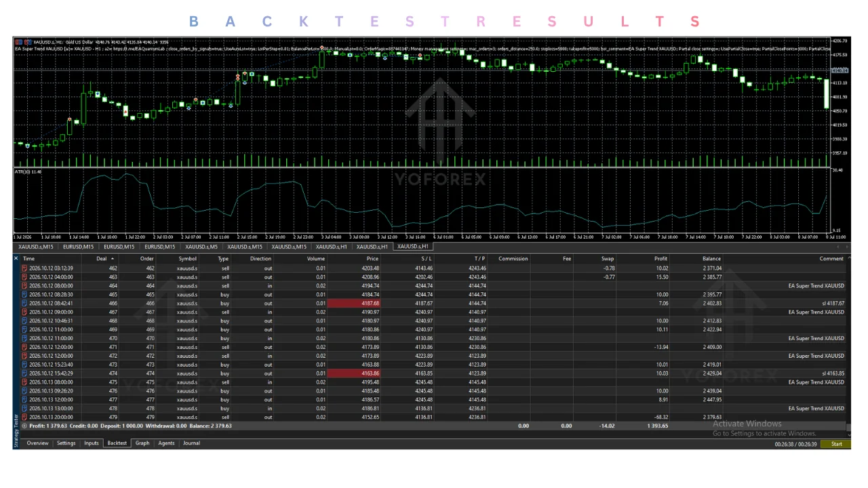Close the Strategy Tester panel with the X

point(16,258)
